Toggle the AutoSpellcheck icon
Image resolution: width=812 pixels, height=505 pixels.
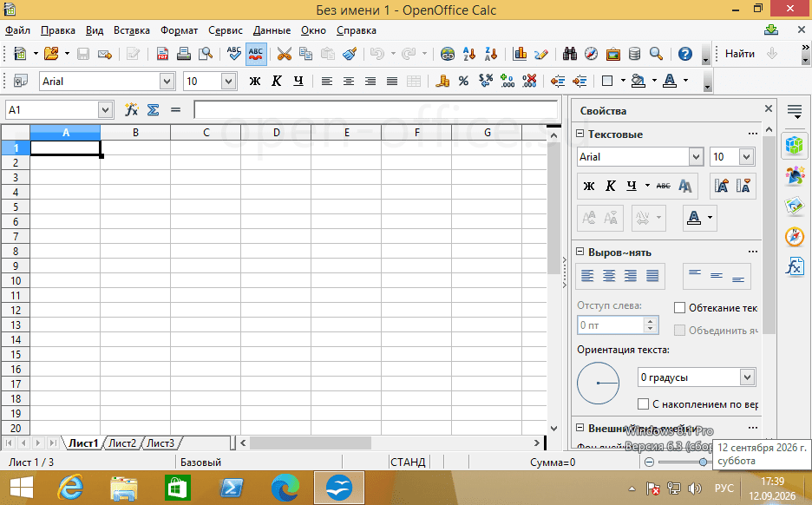point(256,54)
